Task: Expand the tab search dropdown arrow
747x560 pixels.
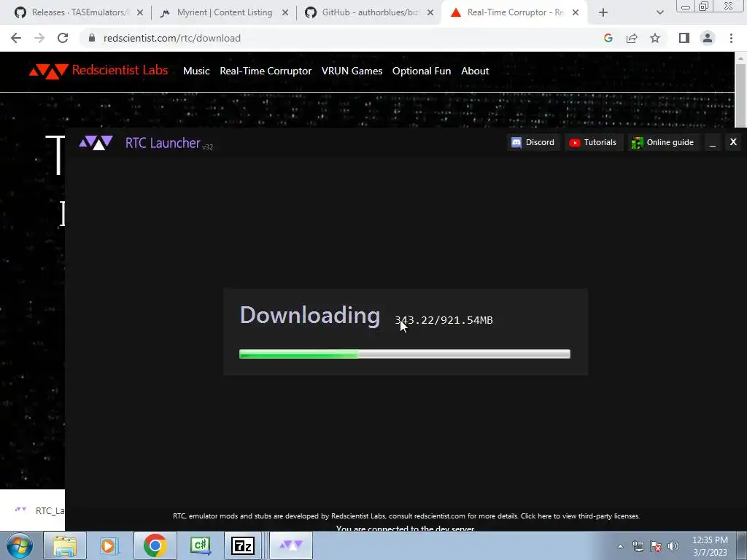Action: [659, 13]
